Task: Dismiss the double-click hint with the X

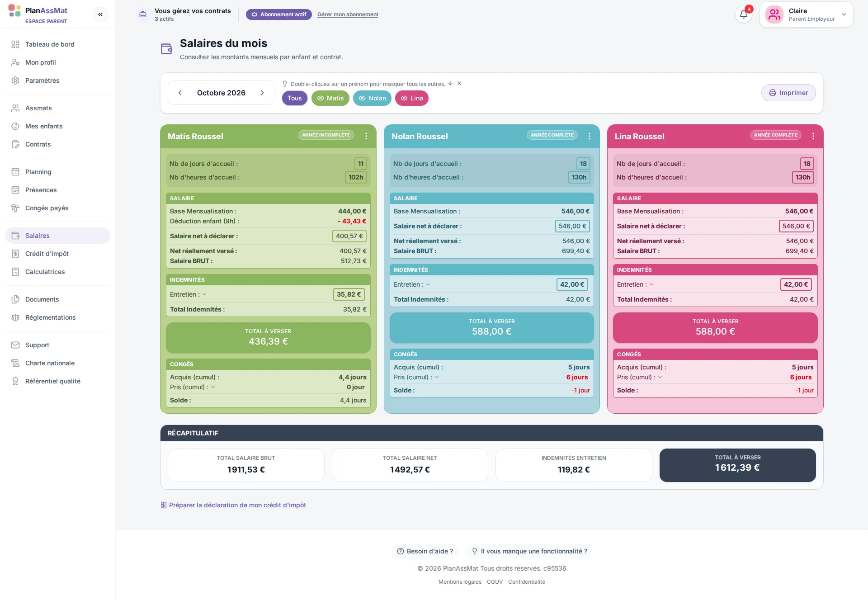Action: coord(459,84)
